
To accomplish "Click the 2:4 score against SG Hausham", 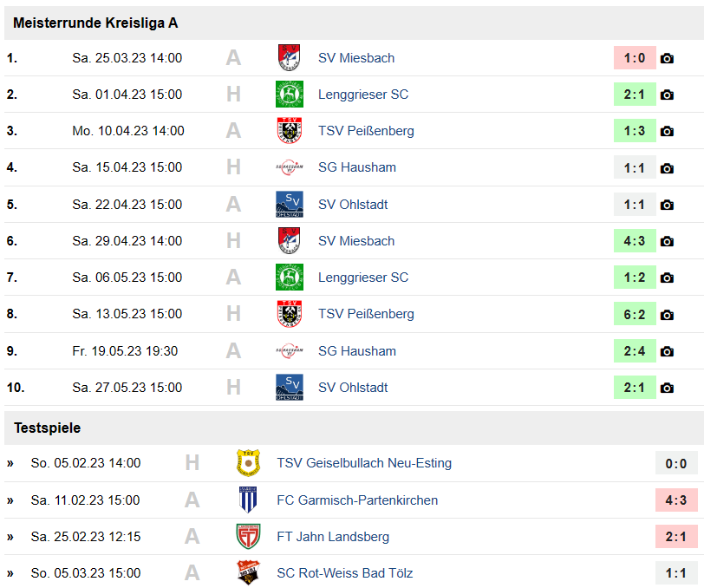I will pyautogui.click(x=635, y=351).
